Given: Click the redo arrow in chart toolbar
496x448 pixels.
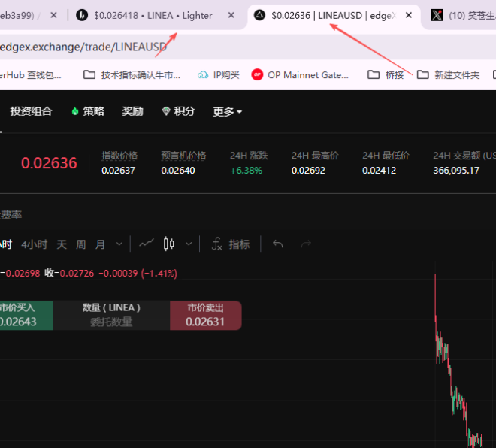Looking at the screenshot, I should click(x=306, y=244).
